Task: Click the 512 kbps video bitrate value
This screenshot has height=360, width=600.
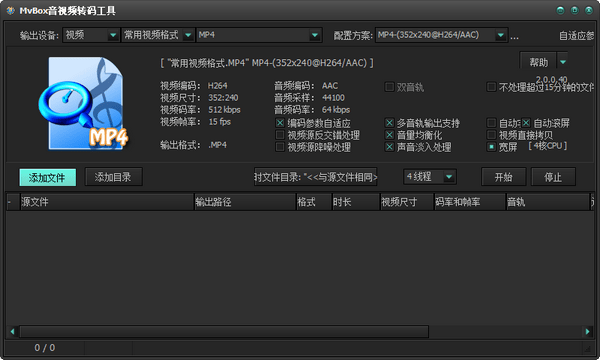Action: 224,110
